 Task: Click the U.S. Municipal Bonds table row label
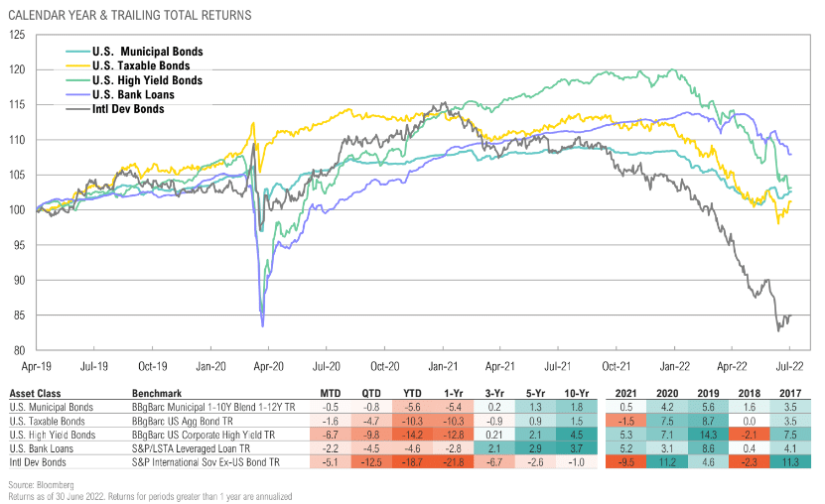pos(52,408)
